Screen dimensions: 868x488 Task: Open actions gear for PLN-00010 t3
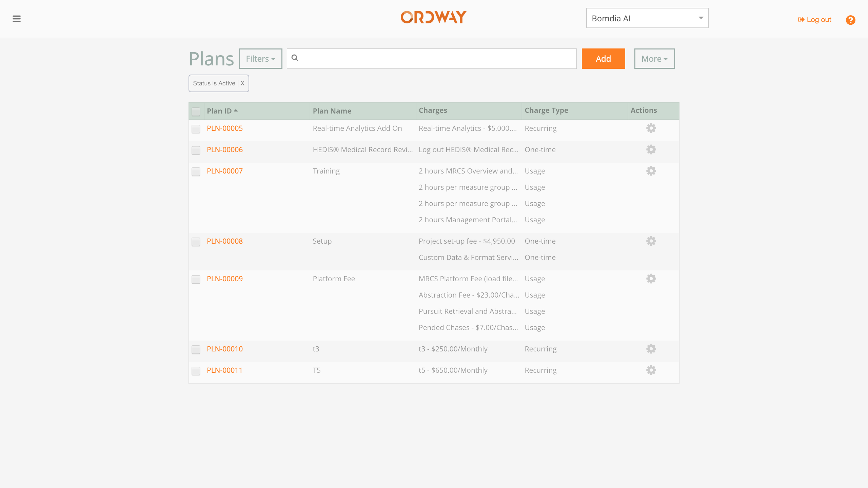[651, 349]
